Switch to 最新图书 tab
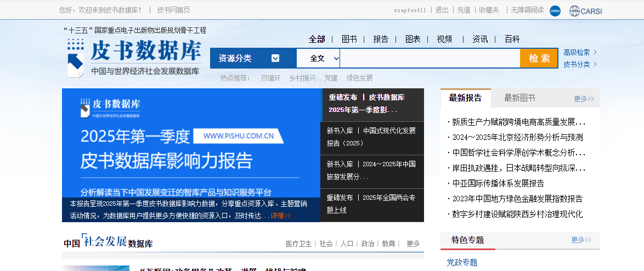The image size is (644, 271). [x=519, y=98]
